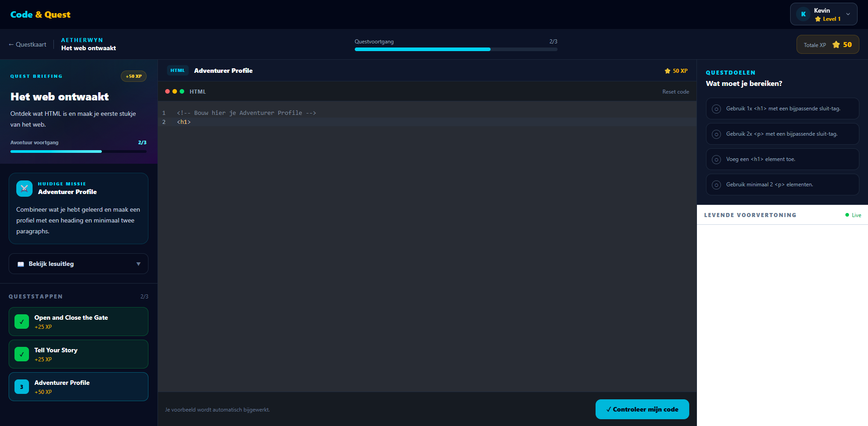Click the green window dot in editor

click(x=182, y=91)
